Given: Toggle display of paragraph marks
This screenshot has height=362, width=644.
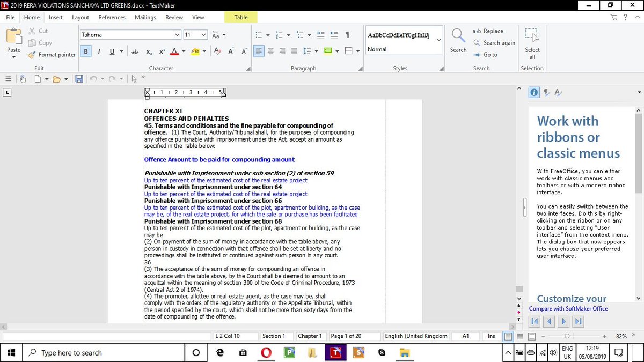Looking at the screenshot, I should [347, 35].
